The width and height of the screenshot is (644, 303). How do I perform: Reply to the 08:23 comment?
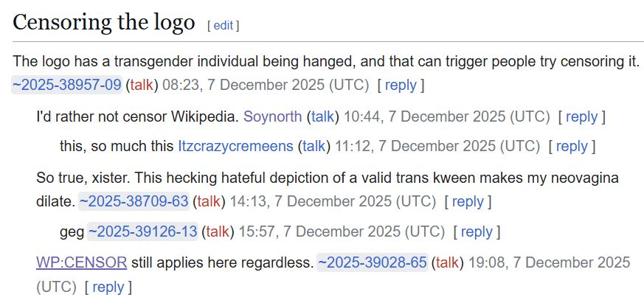click(401, 85)
